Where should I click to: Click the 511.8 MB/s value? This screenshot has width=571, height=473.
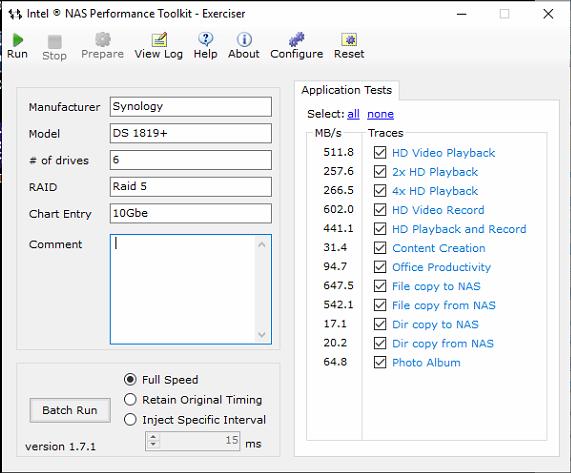tap(338, 152)
